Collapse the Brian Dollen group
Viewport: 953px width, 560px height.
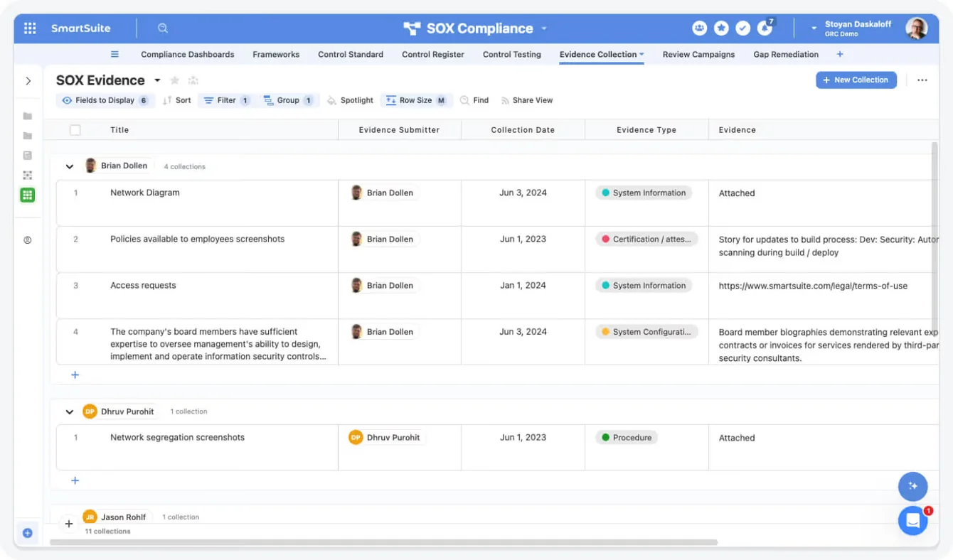tap(70, 166)
